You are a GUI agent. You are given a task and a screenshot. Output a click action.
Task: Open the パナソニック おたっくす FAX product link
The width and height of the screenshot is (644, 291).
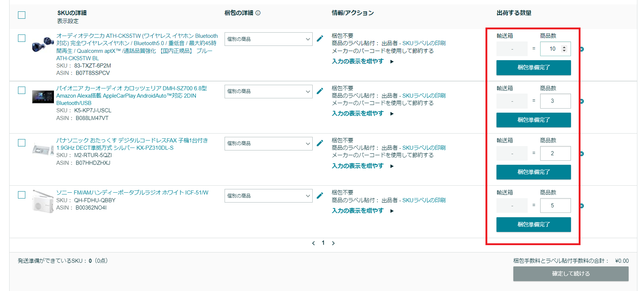[132, 144]
